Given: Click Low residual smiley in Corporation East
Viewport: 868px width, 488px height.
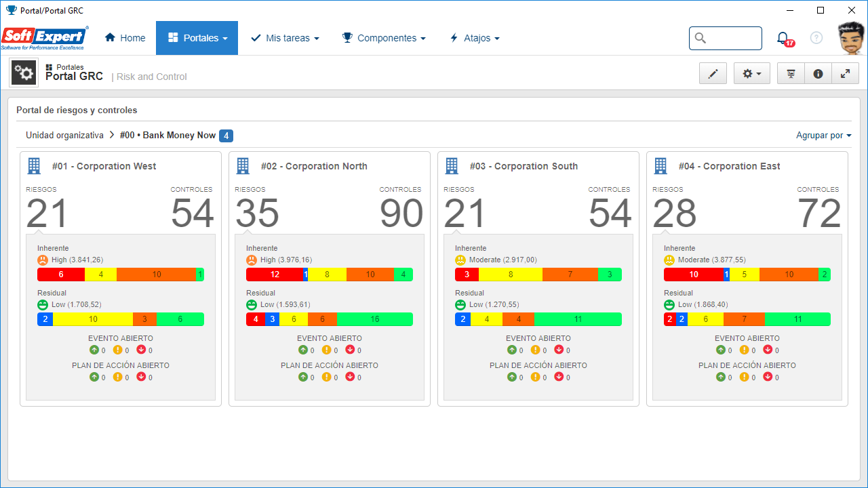Looking at the screenshot, I should tap(669, 304).
